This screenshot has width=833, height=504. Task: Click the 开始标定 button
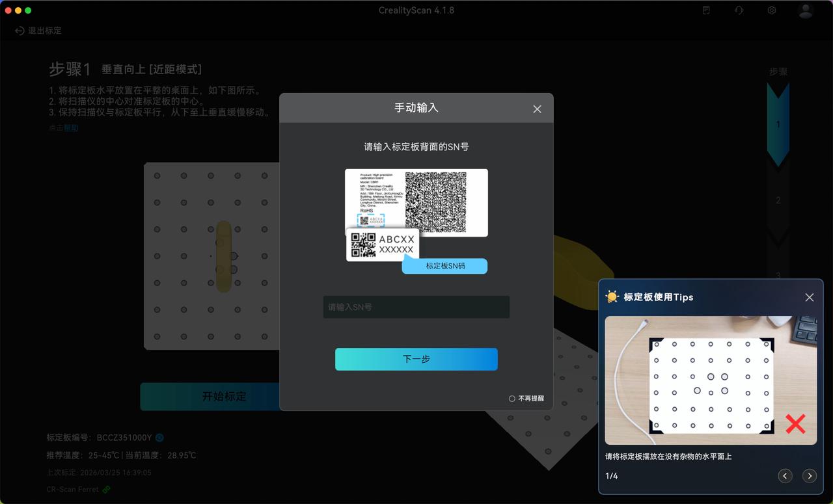210,396
